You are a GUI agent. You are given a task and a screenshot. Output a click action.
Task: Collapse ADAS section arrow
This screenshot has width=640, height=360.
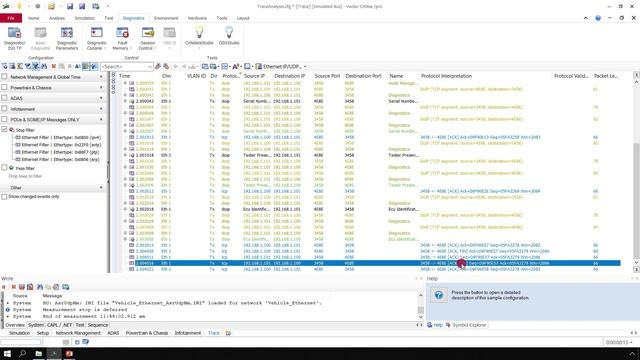[101, 98]
